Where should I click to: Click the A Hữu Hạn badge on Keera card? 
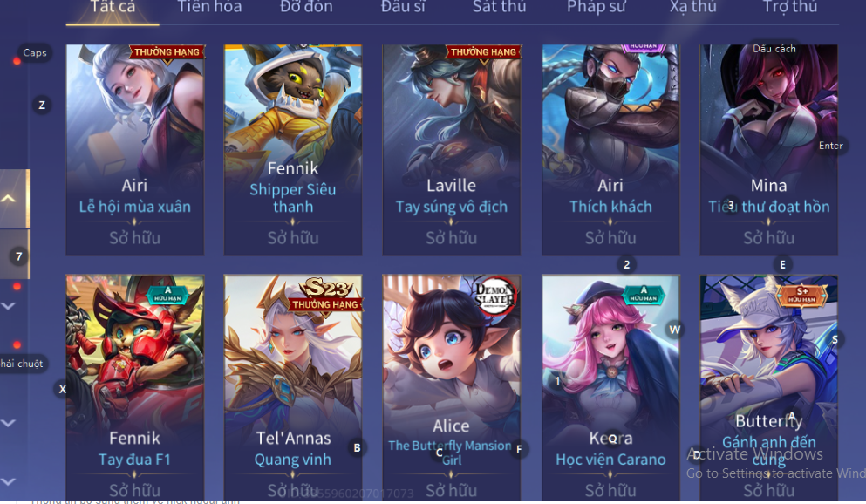coord(644,294)
